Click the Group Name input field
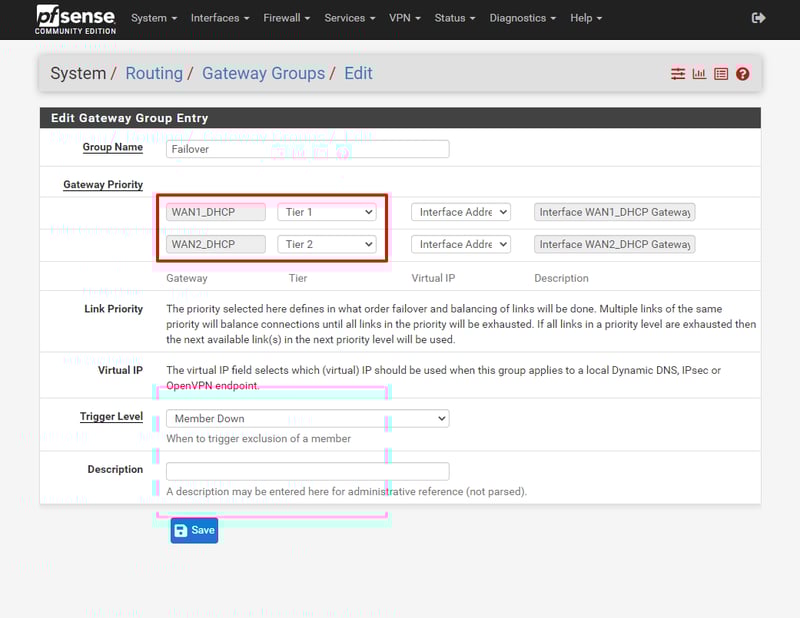This screenshot has width=800, height=618. (x=307, y=149)
